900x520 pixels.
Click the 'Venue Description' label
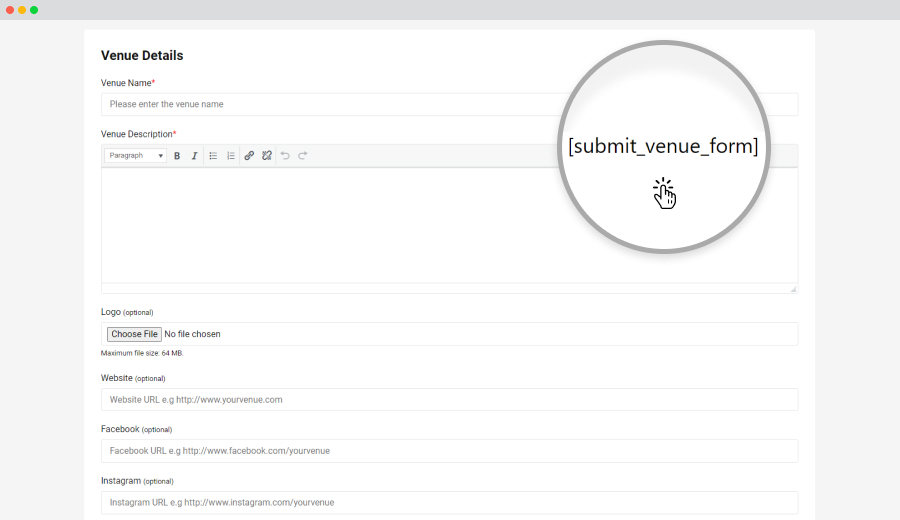pos(138,134)
